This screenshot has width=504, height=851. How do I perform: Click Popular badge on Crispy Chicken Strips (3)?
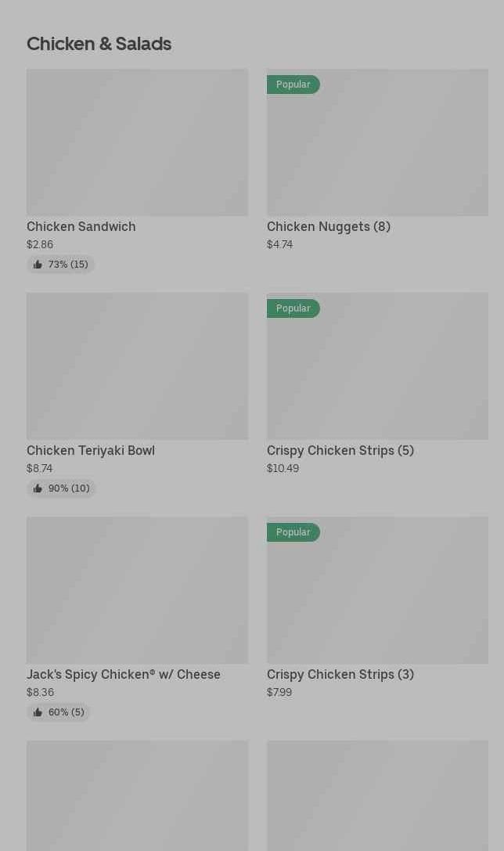(x=293, y=532)
